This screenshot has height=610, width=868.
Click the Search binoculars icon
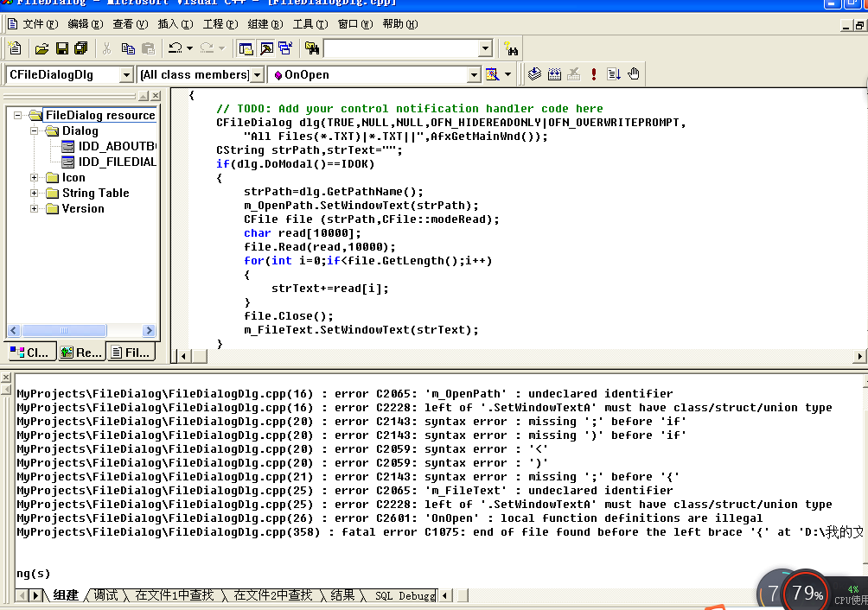tap(511, 48)
